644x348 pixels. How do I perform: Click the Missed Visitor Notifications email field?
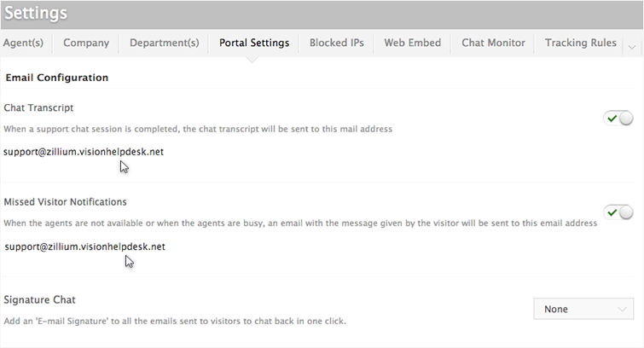[84, 246]
